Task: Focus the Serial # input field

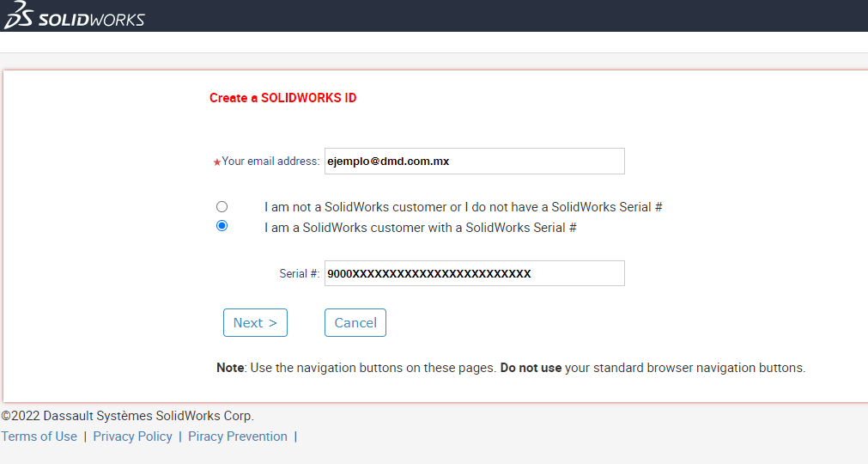Action: tap(475, 273)
